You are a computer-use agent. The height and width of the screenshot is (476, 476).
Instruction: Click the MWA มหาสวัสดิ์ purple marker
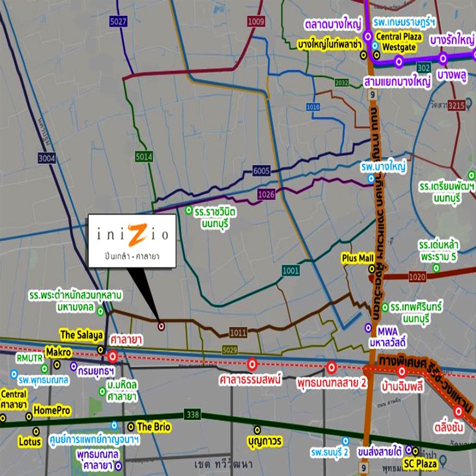click(x=368, y=328)
